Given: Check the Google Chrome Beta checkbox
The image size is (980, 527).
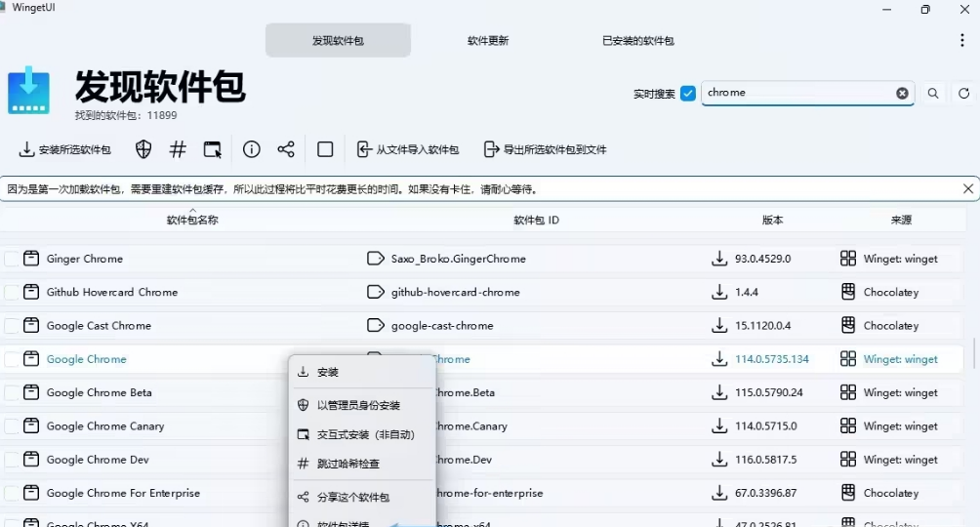Looking at the screenshot, I should pos(12,392).
